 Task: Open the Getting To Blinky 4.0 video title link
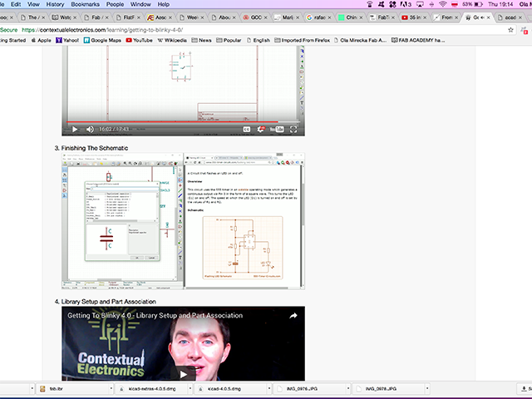[155, 316]
